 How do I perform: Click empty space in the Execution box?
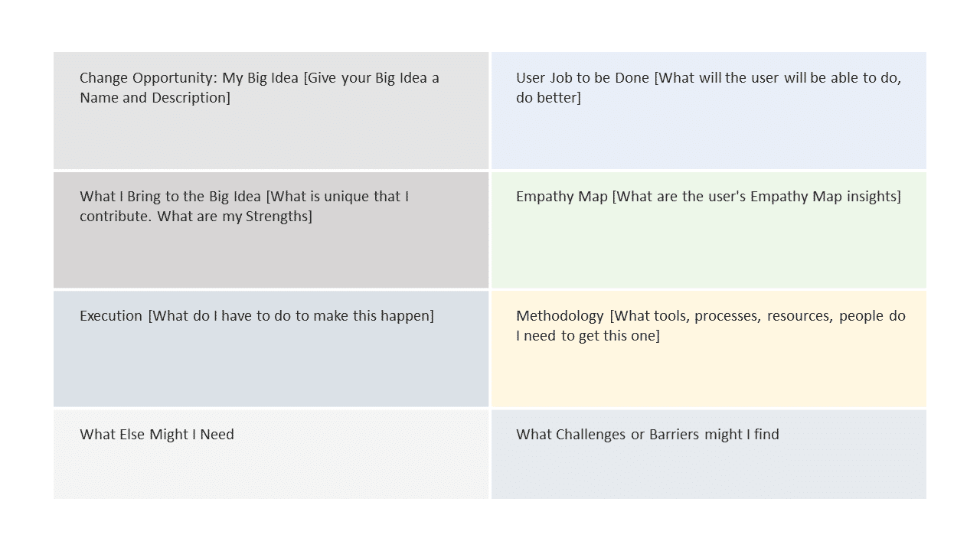point(271,367)
